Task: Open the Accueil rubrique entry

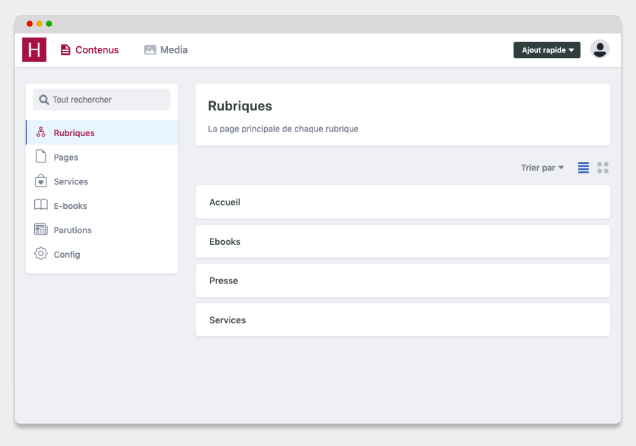Action: click(403, 202)
